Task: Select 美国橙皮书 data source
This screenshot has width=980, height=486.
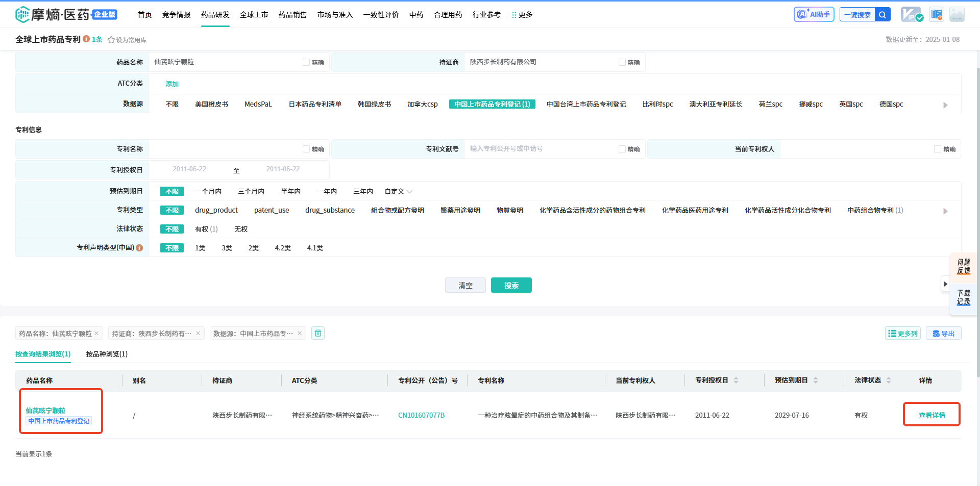Action: tap(211, 104)
